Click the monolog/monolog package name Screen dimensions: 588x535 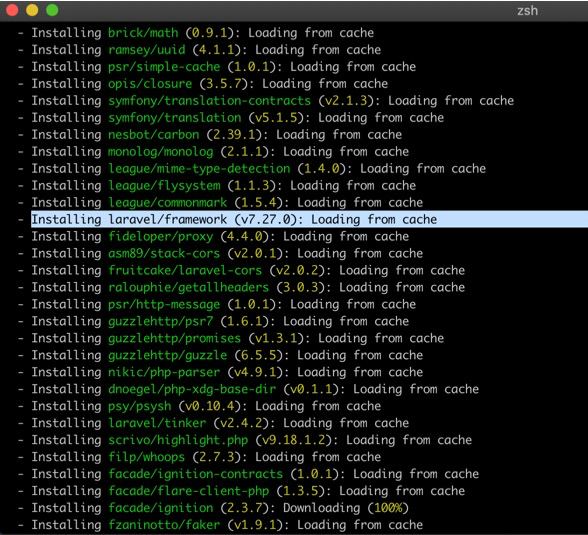(x=160, y=152)
